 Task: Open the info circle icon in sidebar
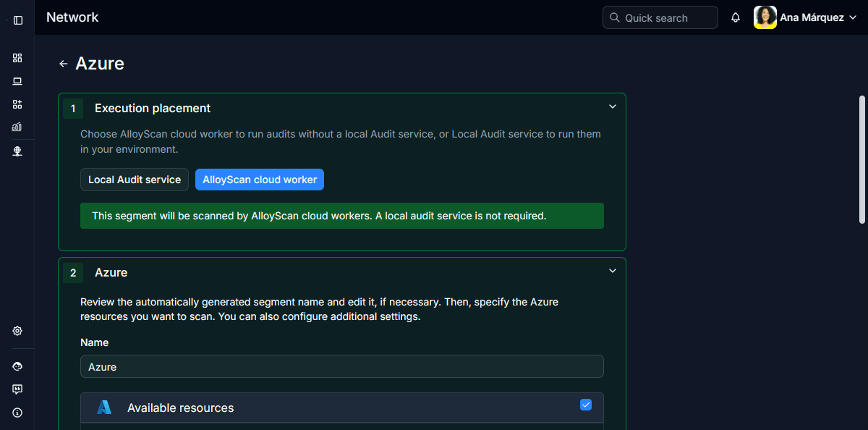pyautogui.click(x=17, y=413)
